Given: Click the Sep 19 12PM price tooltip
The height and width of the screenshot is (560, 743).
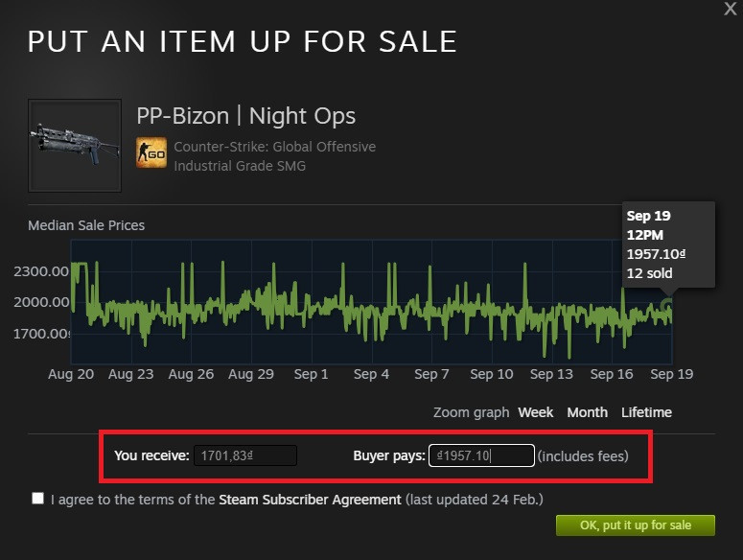Looking at the screenshot, I should [x=668, y=245].
